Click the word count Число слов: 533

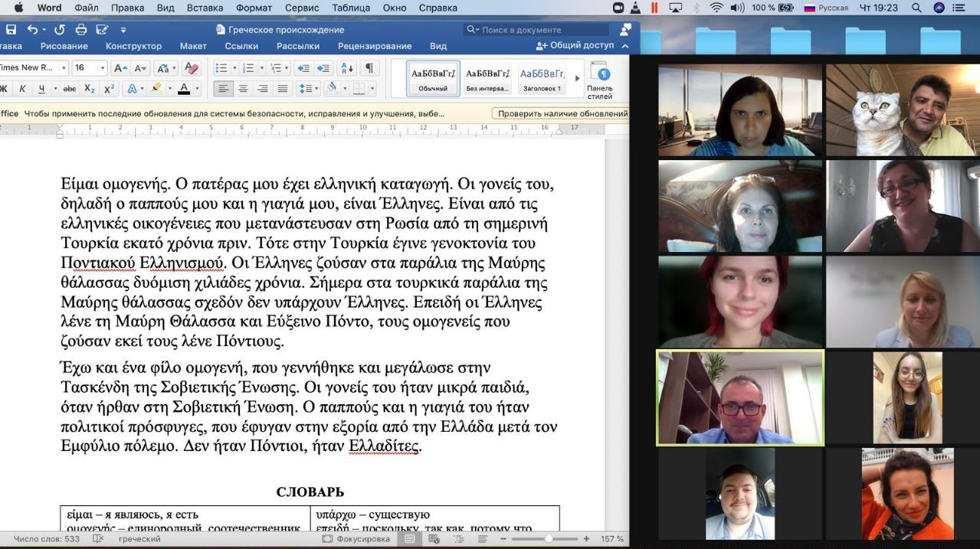(x=46, y=539)
